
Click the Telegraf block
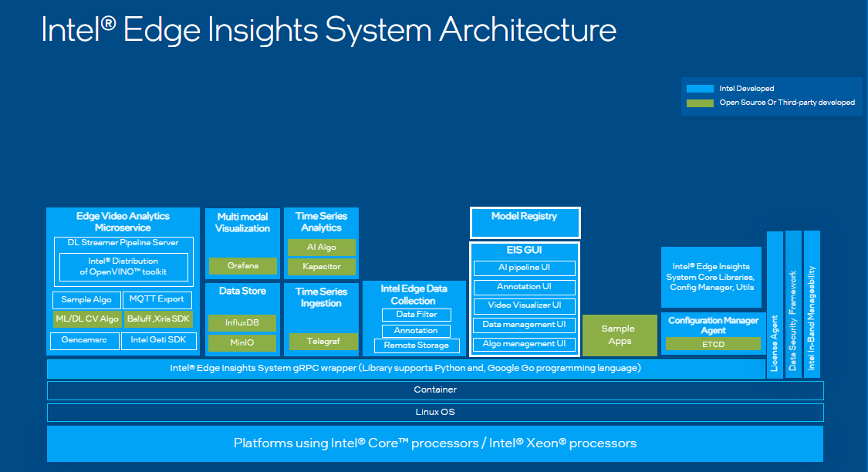point(323,342)
